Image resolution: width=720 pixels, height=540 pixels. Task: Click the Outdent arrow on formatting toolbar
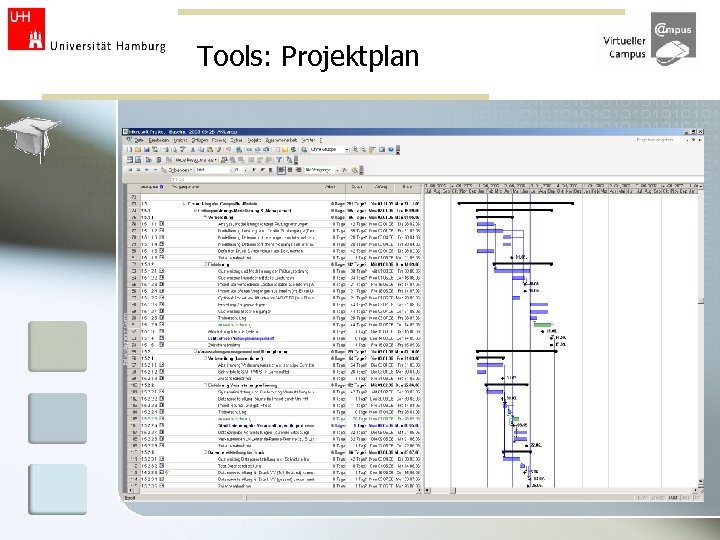(130, 170)
